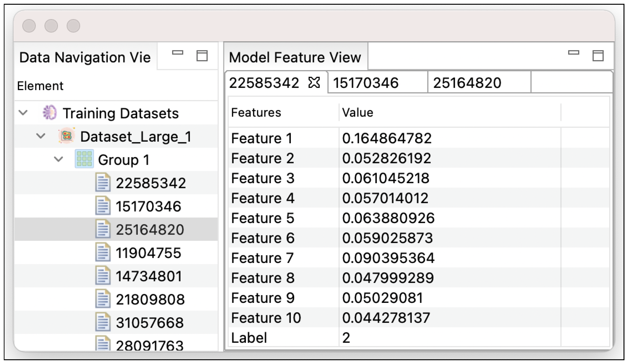Click the Value column header
Screen dimensions: 628x364
(357, 113)
